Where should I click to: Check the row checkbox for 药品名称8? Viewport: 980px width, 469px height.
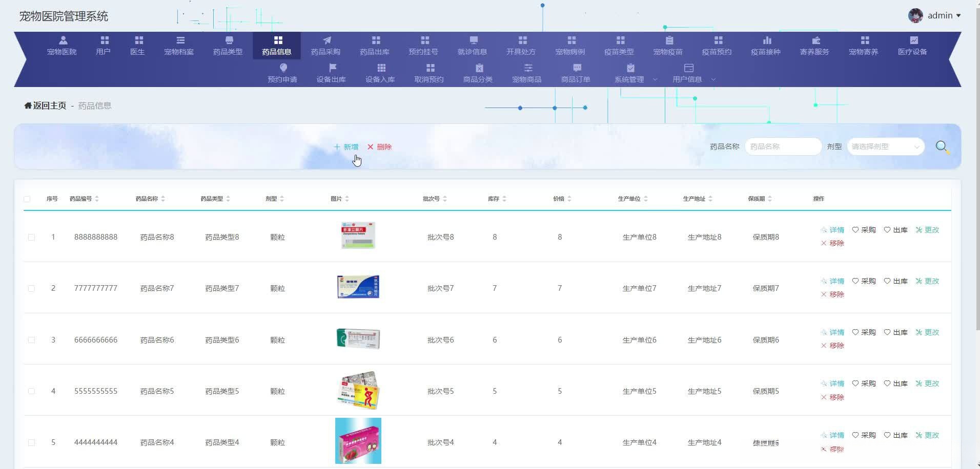click(x=31, y=237)
